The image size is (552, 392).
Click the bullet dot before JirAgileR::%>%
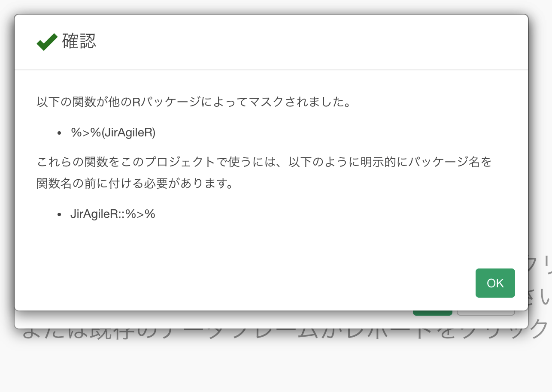click(x=60, y=214)
